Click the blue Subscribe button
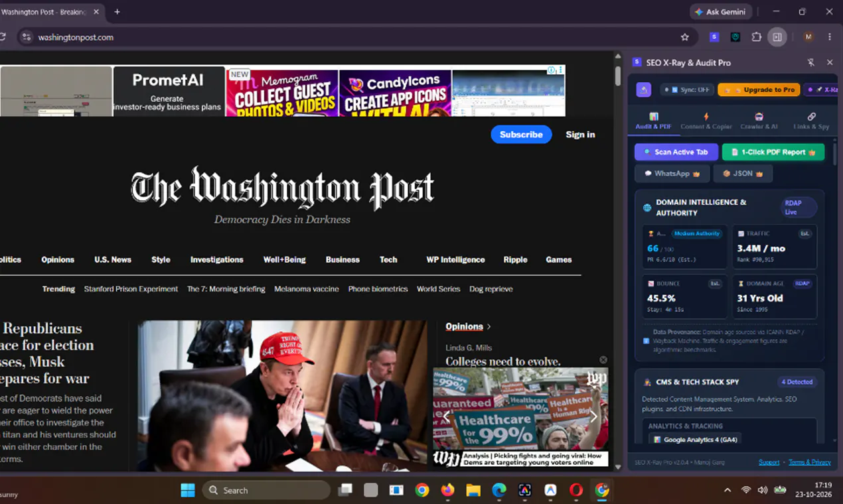 (x=521, y=135)
